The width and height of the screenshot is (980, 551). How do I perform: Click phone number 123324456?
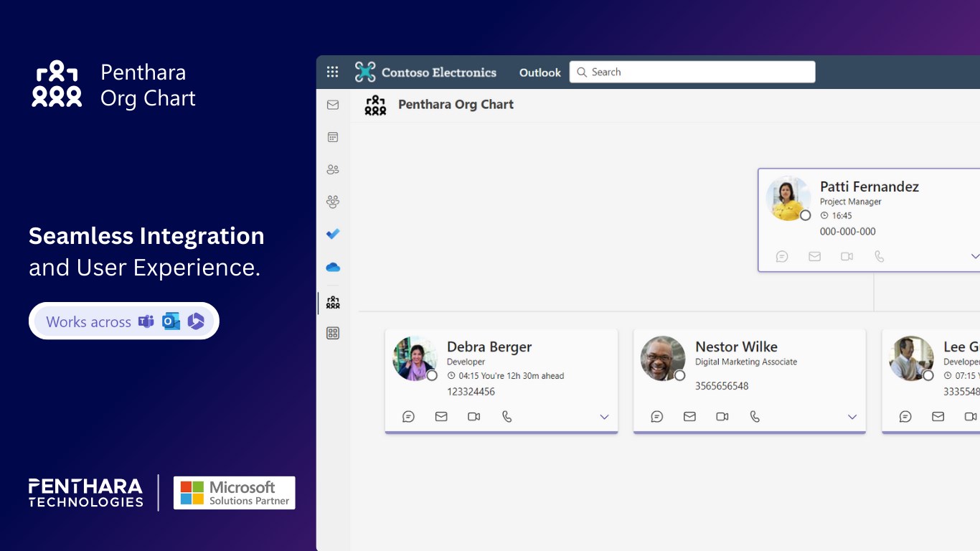(471, 392)
